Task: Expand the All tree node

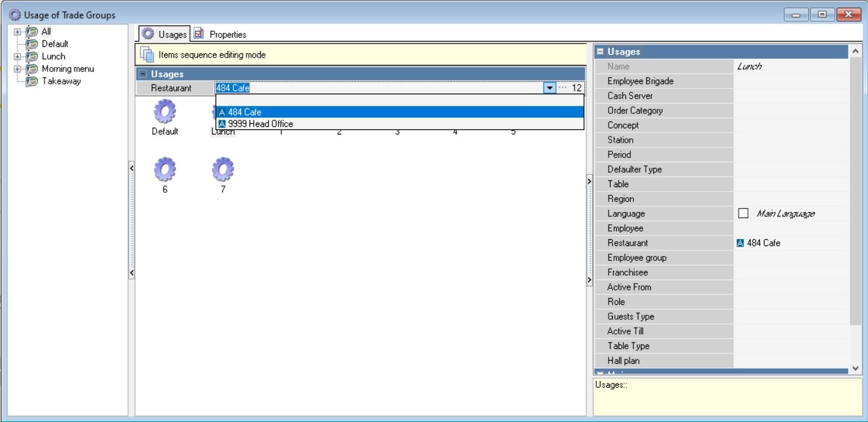Action: pos(17,32)
